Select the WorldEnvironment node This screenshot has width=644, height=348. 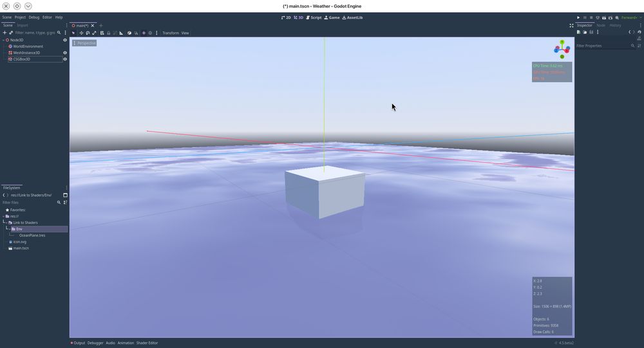pos(28,46)
